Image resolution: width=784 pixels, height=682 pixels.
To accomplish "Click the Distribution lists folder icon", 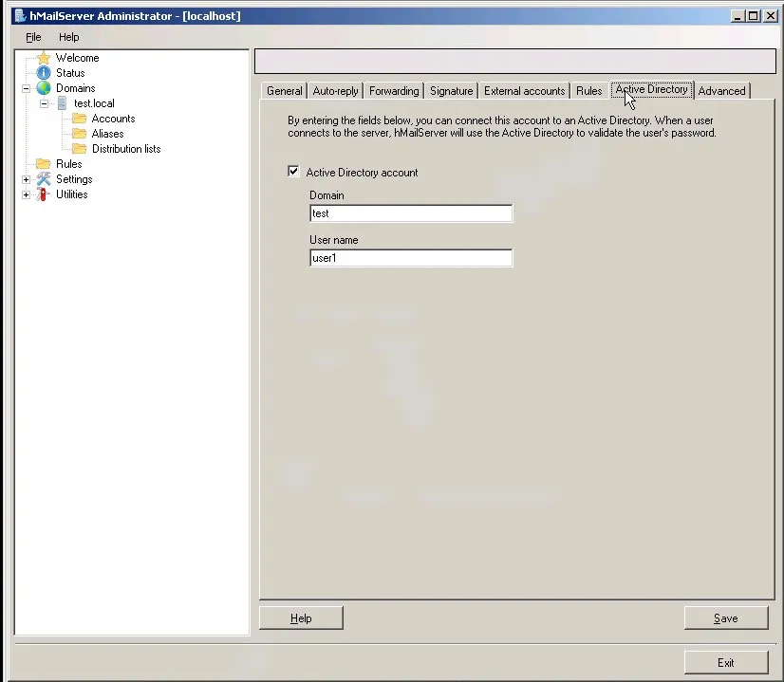I will click(80, 148).
